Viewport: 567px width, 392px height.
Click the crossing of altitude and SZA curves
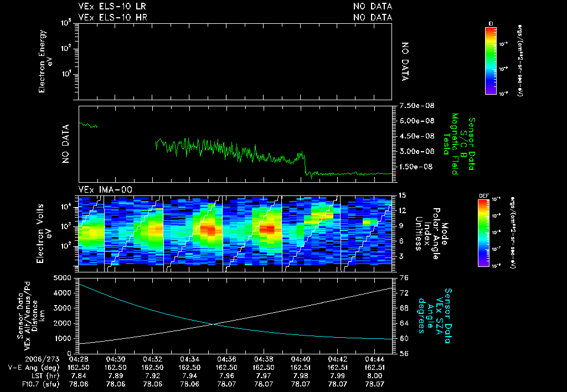tap(214, 324)
